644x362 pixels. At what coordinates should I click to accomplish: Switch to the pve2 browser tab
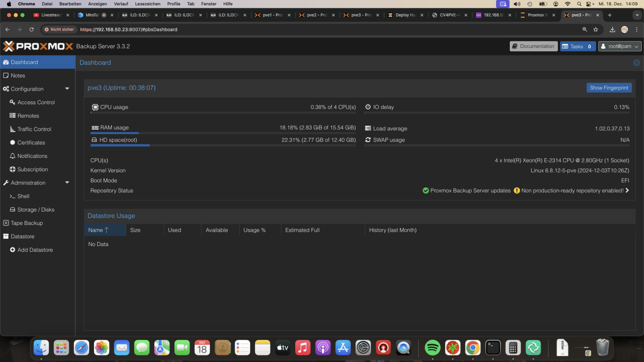pos(317,15)
